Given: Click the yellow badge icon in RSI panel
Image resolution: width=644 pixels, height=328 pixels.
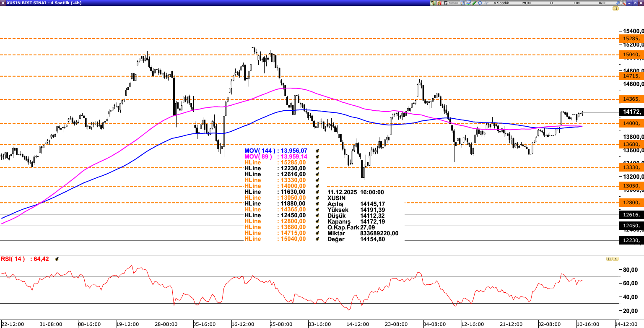Looking at the screenshot, I should (609, 259).
